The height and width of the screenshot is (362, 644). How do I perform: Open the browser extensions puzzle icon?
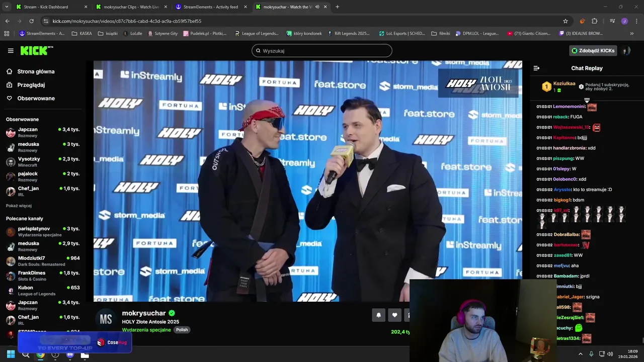[x=595, y=21]
